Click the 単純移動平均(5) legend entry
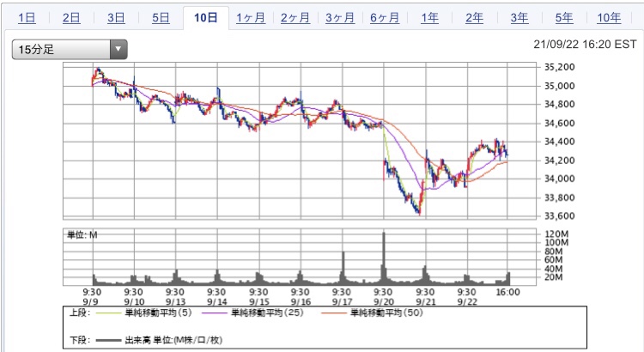644x352 pixels. click(159, 313)
